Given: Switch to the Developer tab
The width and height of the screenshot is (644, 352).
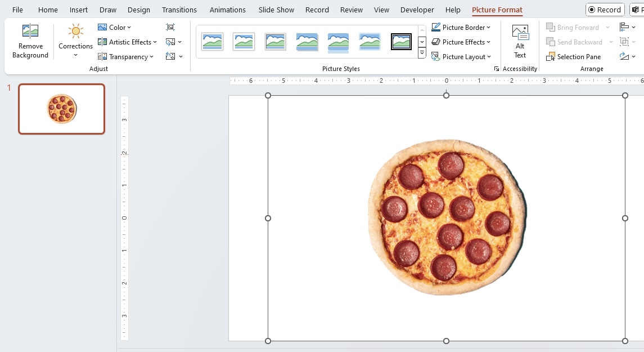Looking at the screenshot, I should pos(417,10).
